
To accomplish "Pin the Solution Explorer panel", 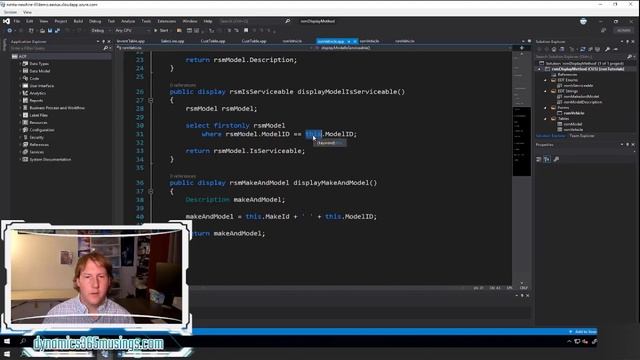I will pos(627,42).
